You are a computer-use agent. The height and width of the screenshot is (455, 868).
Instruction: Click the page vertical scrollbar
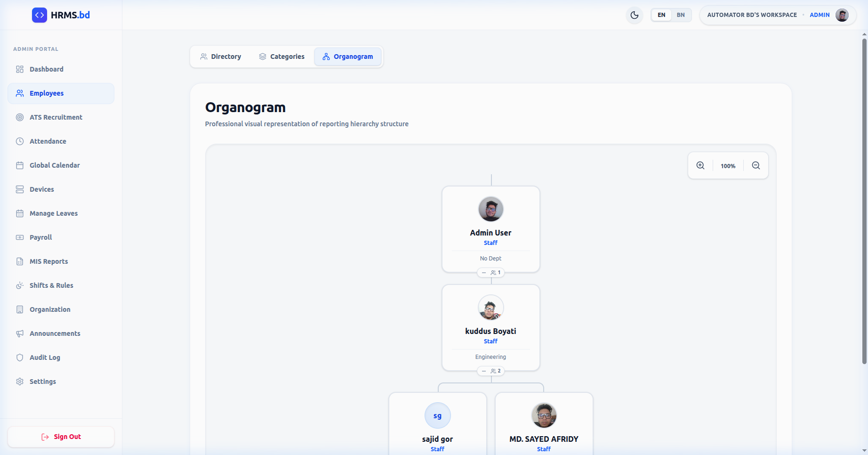coord(864,202)
